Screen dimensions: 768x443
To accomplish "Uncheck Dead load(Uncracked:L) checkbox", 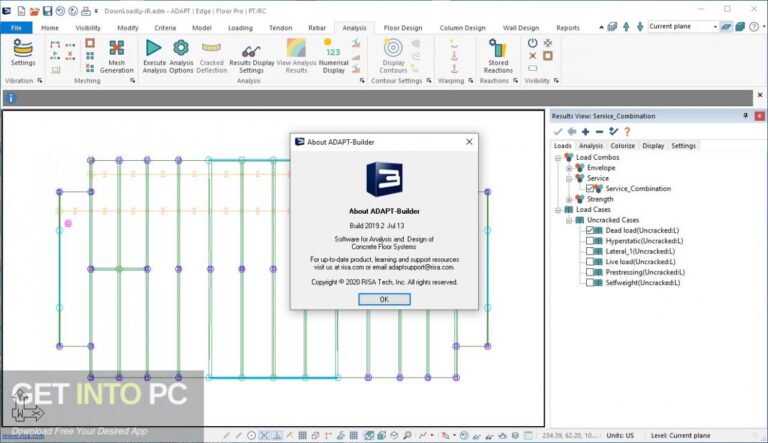I will [x=590, y=230].
